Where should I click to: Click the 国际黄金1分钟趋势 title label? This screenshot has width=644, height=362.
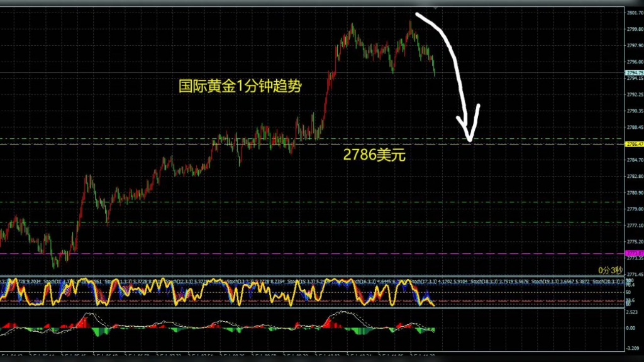click(x=240, y=86)
